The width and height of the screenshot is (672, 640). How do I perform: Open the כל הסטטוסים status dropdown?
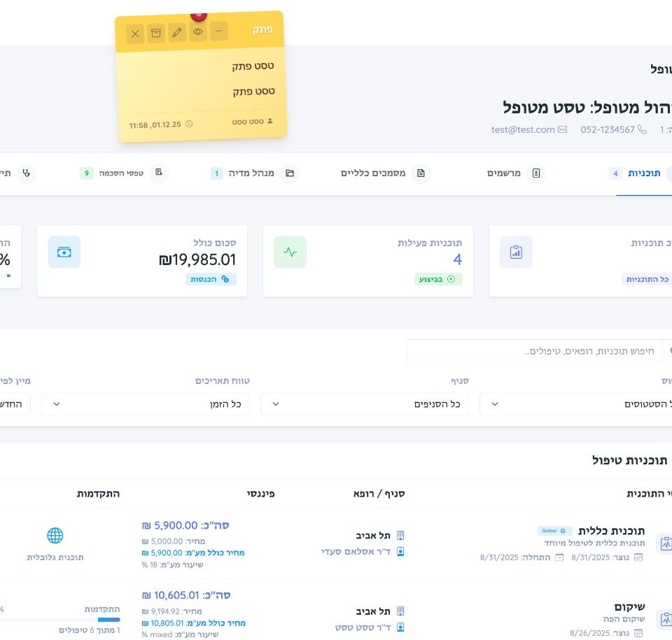pyautogui.click(x=581, y=404)
